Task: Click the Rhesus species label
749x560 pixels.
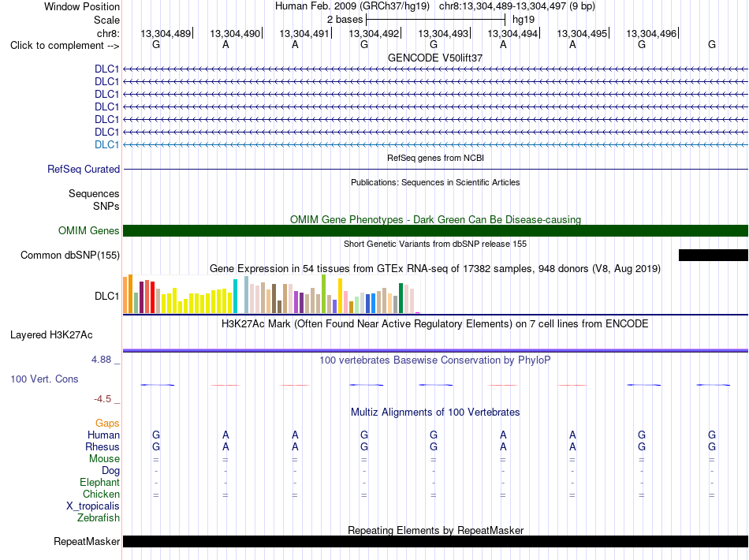Action: click(102, 446)
